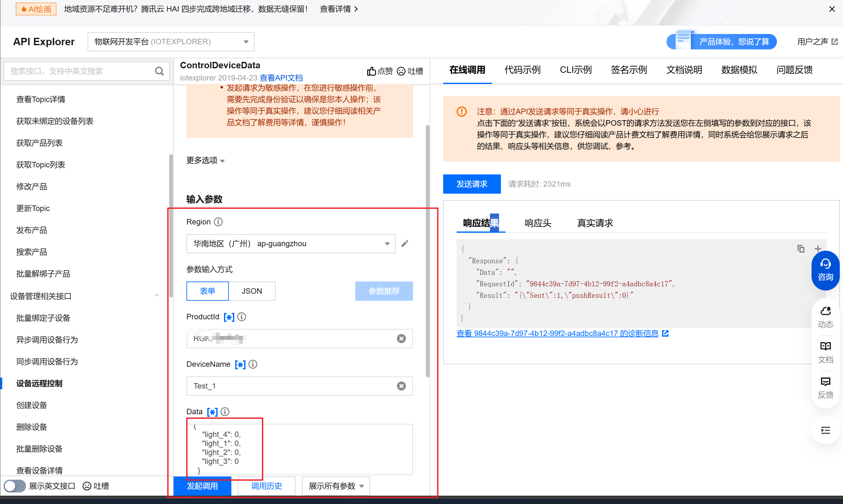This screenshot has height=504, width=843.
Task: Copy the response JSON with copy icon
Action: click(801, 249)
